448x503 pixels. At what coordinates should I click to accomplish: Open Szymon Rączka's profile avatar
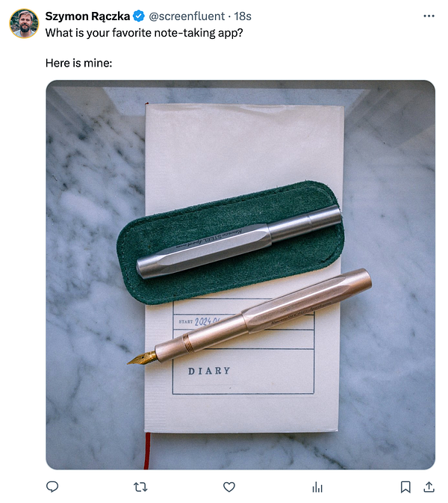[24, 23]
